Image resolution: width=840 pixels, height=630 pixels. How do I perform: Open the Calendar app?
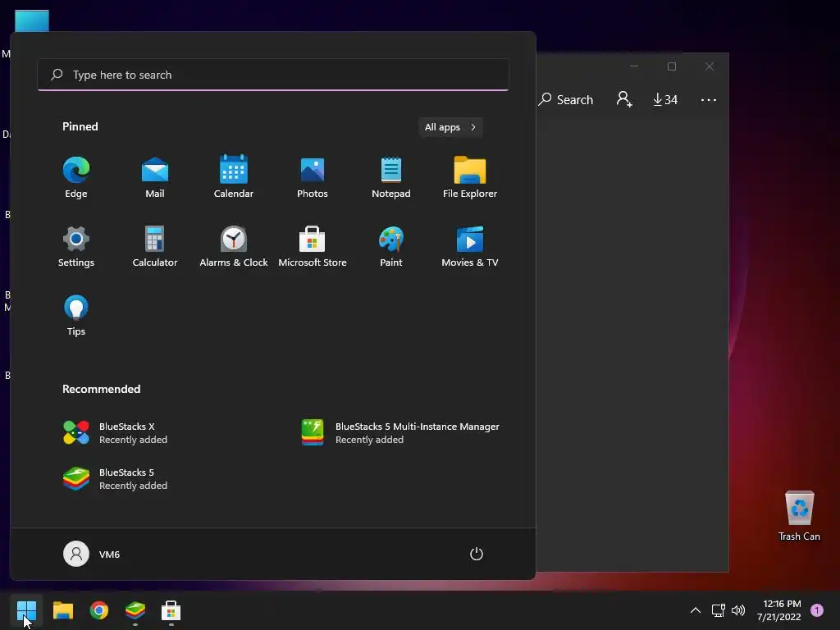pyautogui.click(x=234, y=178)
